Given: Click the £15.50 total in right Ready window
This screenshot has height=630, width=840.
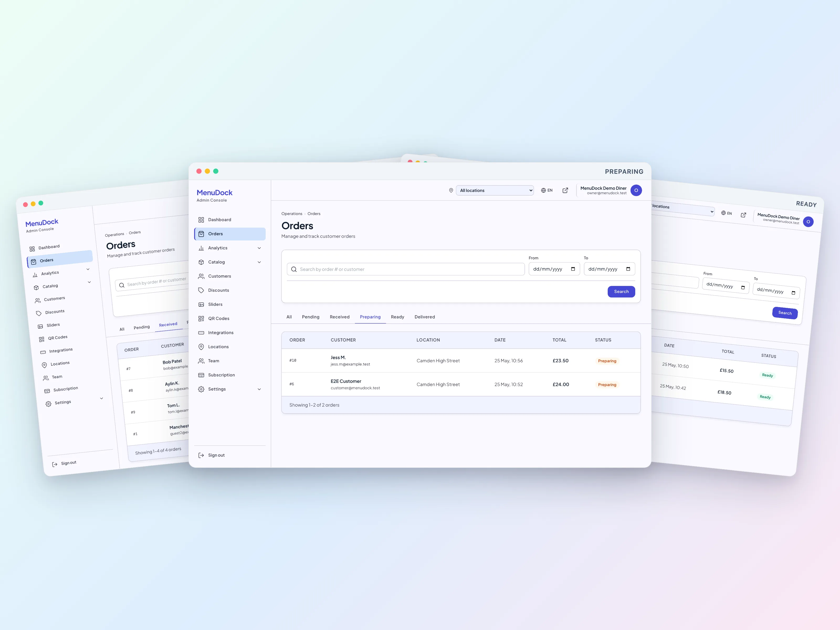Looking at the screenshot, I should coord(726,371).
